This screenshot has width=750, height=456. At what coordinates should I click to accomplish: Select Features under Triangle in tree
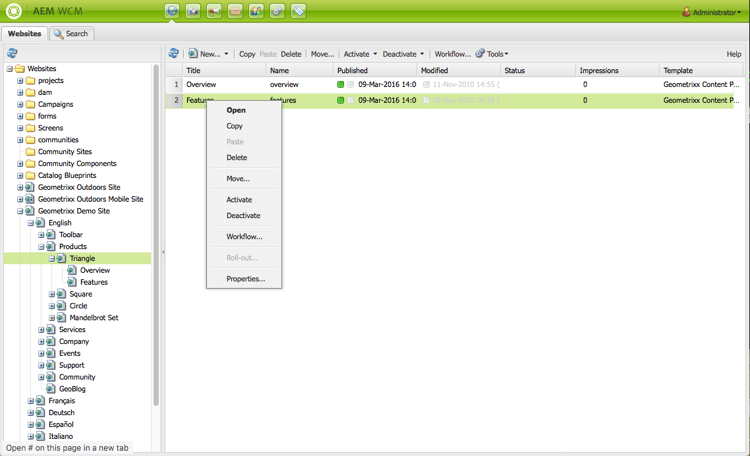pyautogui.click(x=94, y=282)
